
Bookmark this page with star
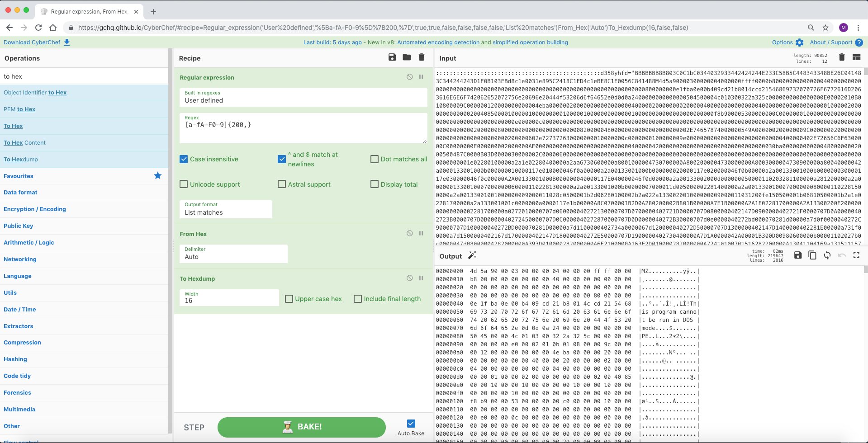point(825,28)
